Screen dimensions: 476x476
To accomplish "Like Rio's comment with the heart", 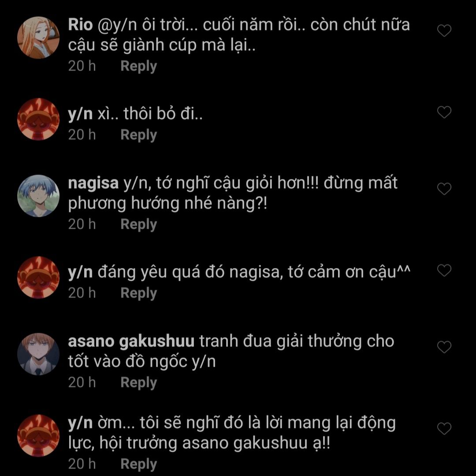I will [444, 31].
